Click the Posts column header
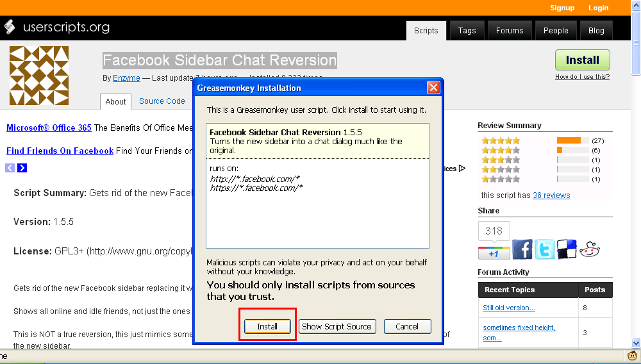 tap(595, 290)
